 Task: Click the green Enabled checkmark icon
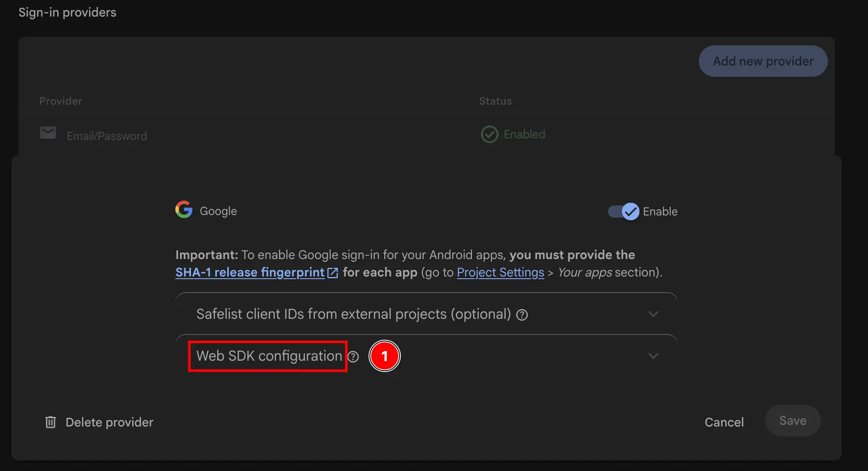click(x=489, y=134)
